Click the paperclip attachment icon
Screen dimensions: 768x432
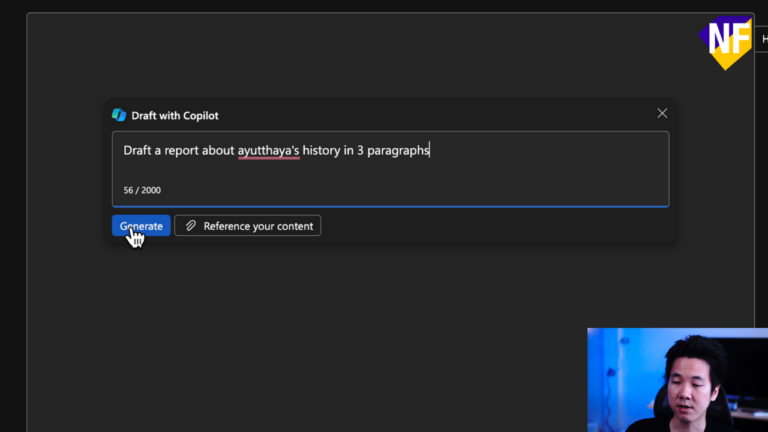coord(190,226)
